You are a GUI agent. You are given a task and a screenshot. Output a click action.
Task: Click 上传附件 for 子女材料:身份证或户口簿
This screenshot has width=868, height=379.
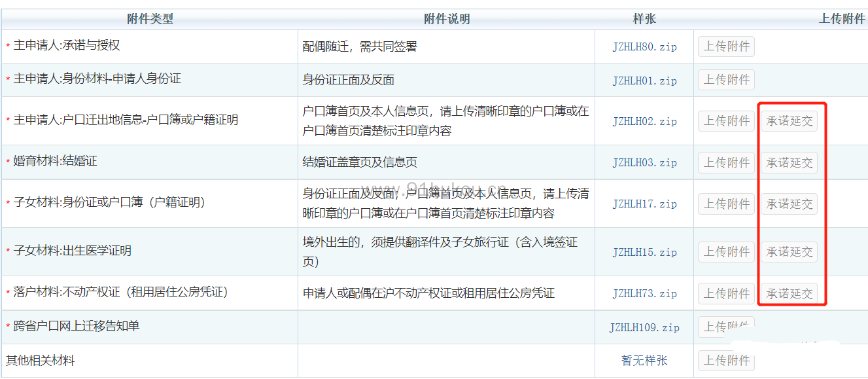[x=726, y=204]
